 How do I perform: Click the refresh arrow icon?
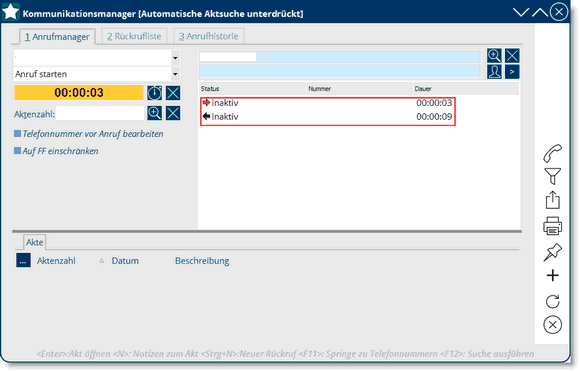pos(553,301)
